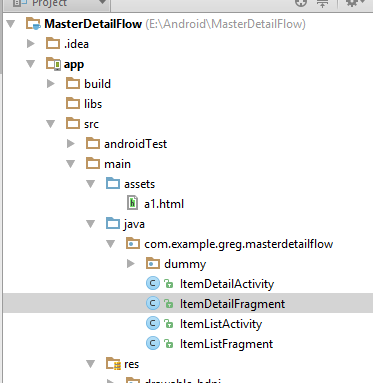This screenshot has height=383, width=373.
Task: Select the a1.html file
Action: click(164, 204)
